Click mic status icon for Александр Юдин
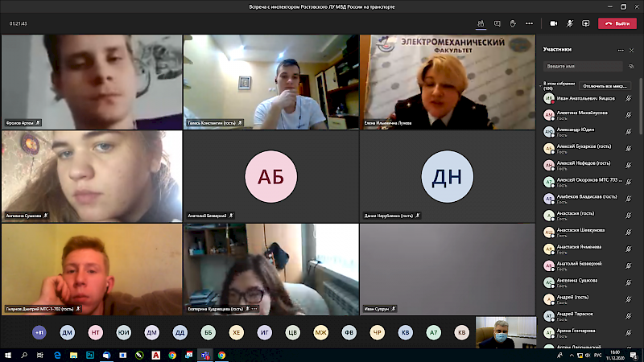The width and height of the screenshot is (644, 362). [629, 130]
